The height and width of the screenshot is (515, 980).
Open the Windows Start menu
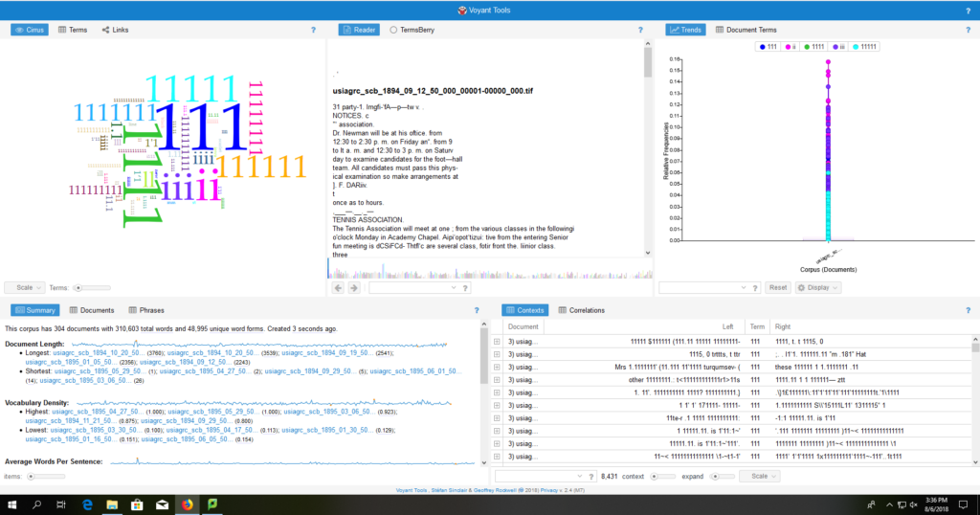[x=11, y=505]
